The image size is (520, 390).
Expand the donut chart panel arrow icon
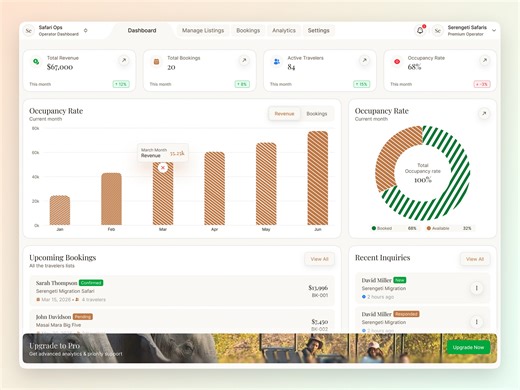484,114
